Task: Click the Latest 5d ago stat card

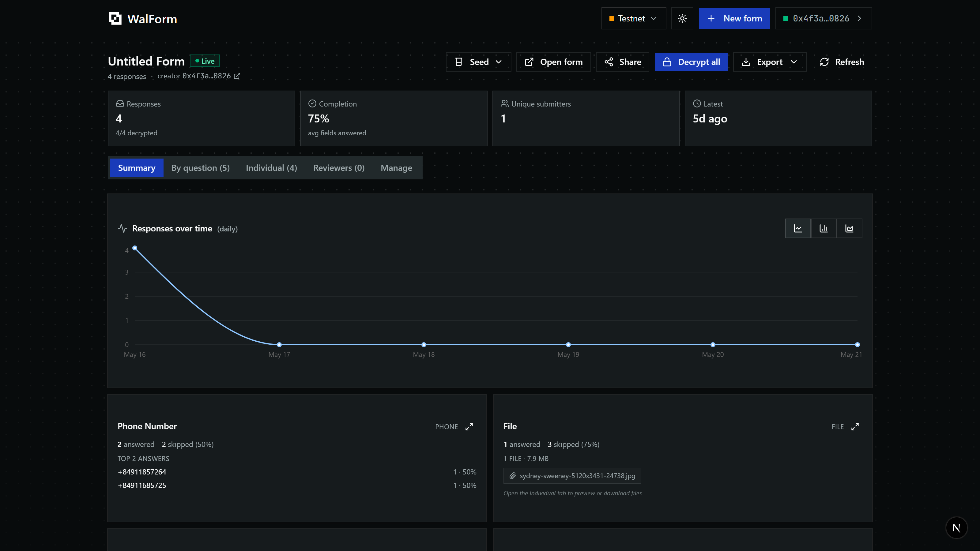Action: click(778, 118)
